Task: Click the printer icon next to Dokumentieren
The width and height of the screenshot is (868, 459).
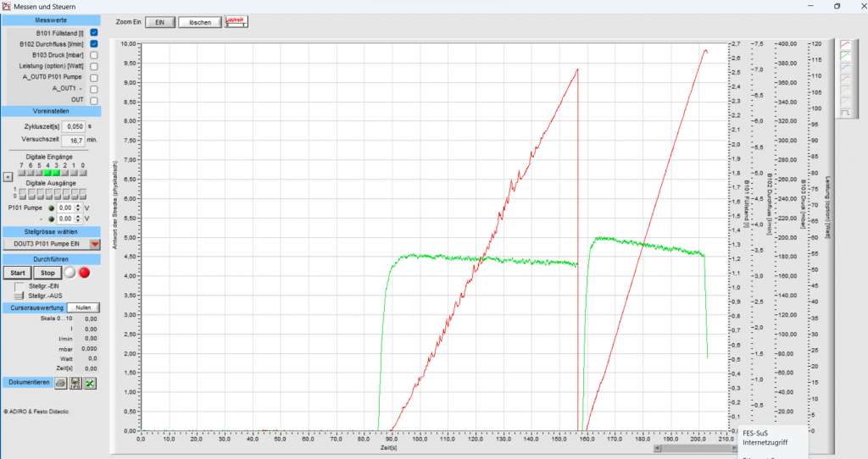Action: pyautogui.click(x=61, y=384)
